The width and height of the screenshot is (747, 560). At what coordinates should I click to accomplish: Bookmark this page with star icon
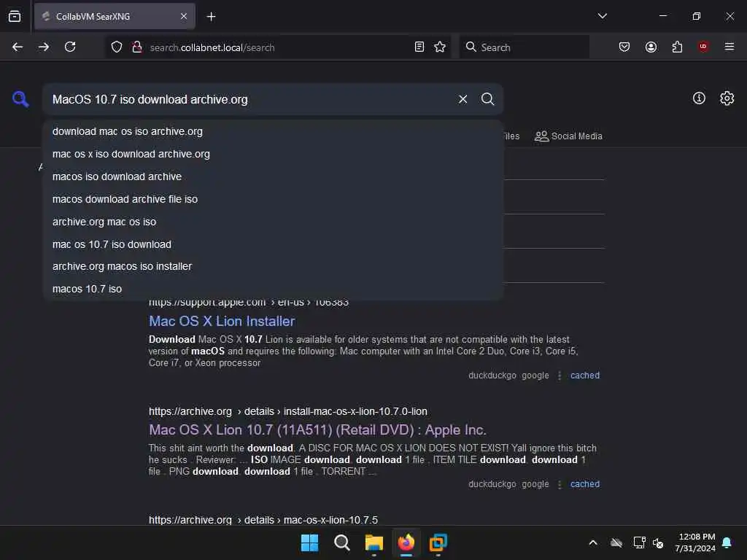pyautogui.click(x=440, y=47)
